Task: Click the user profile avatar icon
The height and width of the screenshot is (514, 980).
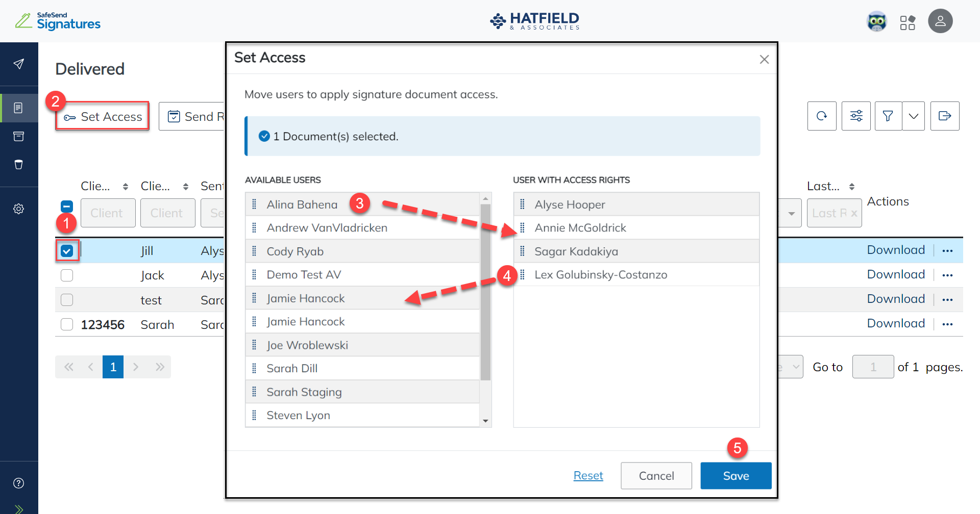Action: [941, 21]
